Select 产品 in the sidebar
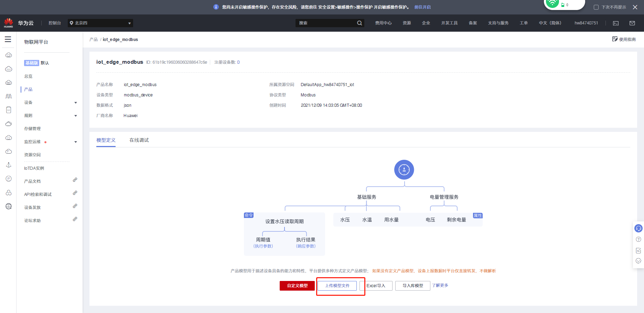The width and height of the screenshot is (644, 313). tap(28, 90)
